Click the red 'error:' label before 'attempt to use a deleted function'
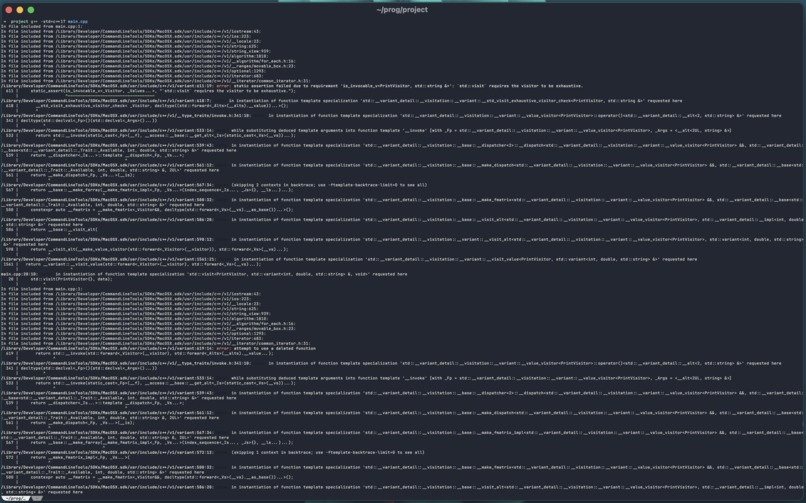806x503 pixels. point(223,348)
